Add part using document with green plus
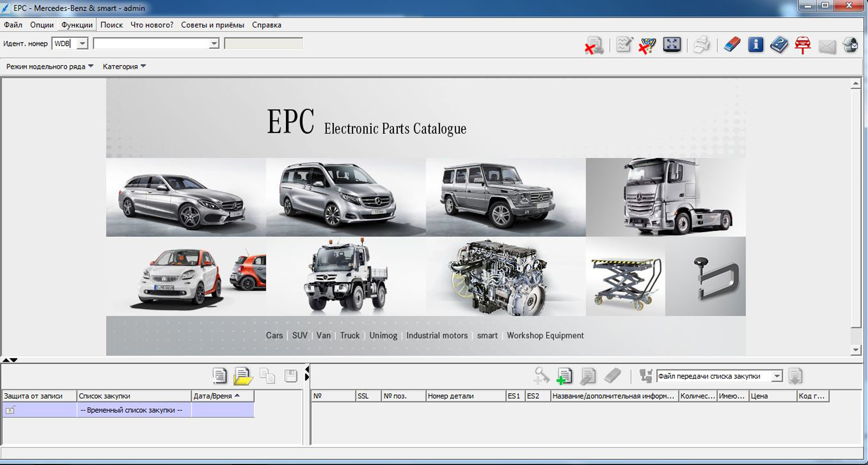The image size is (868, 465). [564, 376]
